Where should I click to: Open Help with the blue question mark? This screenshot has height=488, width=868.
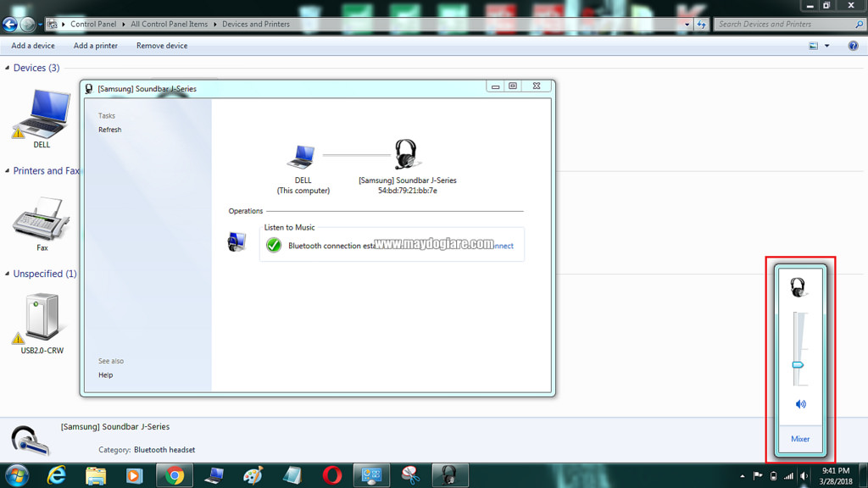click(x=853, y=46)
